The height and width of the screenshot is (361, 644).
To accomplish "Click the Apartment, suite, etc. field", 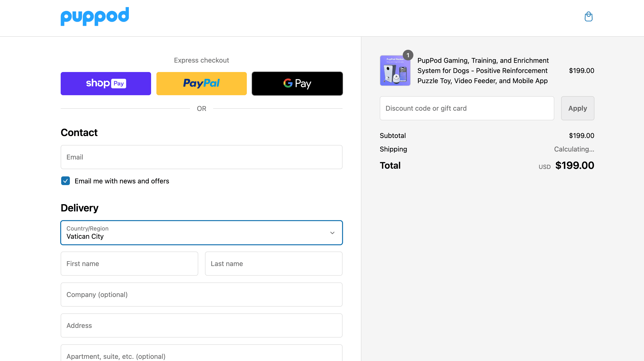I will tap(202, 353).
